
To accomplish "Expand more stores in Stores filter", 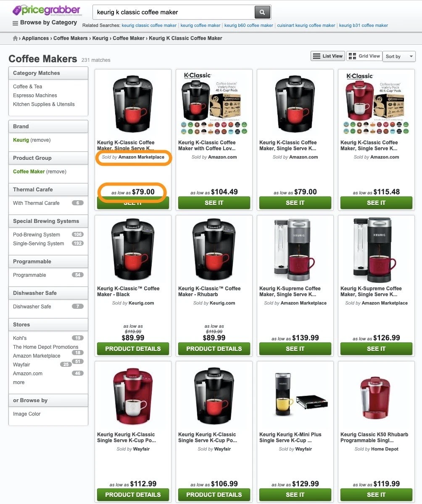I will click(x=18, y=382).
